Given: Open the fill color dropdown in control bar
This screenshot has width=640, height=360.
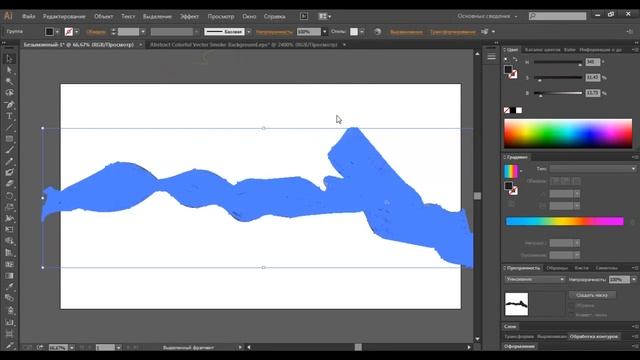Looking at the screenshot, I should (x=57, y=32).
